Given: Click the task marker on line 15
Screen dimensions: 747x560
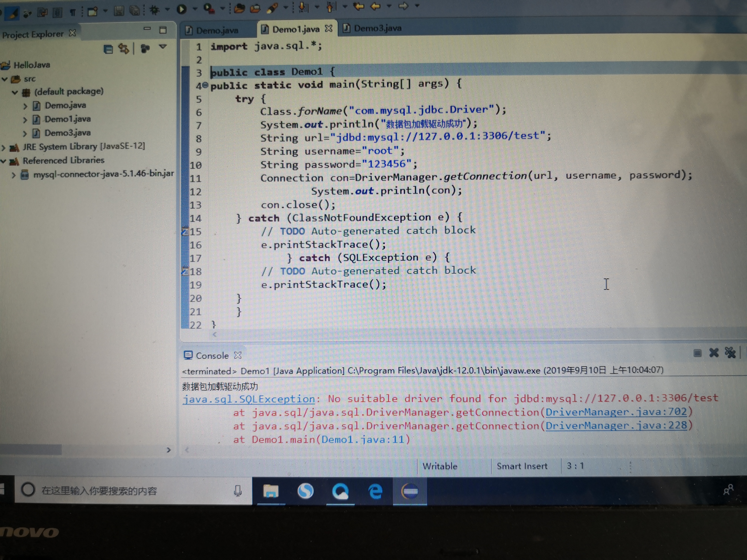Looking at the screenshot, I should 185,232.
